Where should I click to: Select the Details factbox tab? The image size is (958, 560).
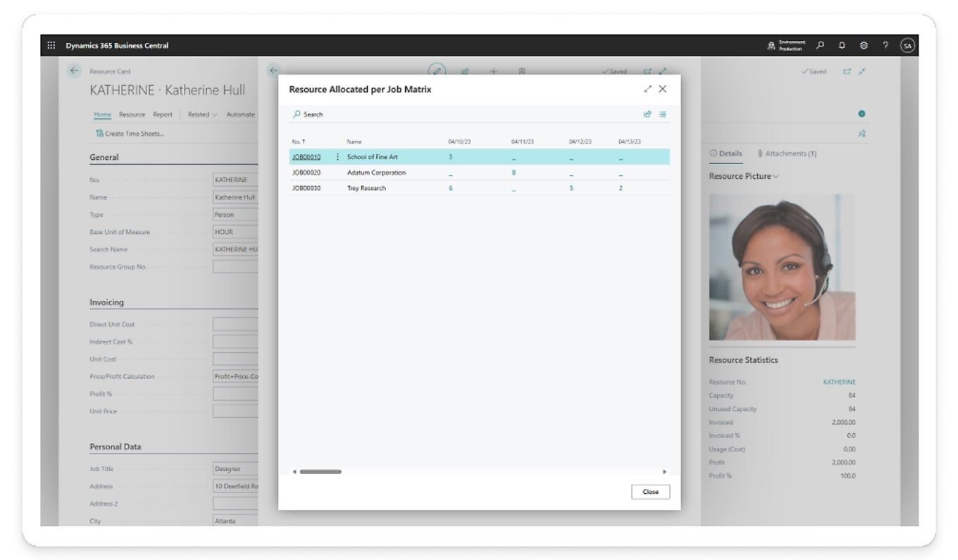[x=725, y=154]
